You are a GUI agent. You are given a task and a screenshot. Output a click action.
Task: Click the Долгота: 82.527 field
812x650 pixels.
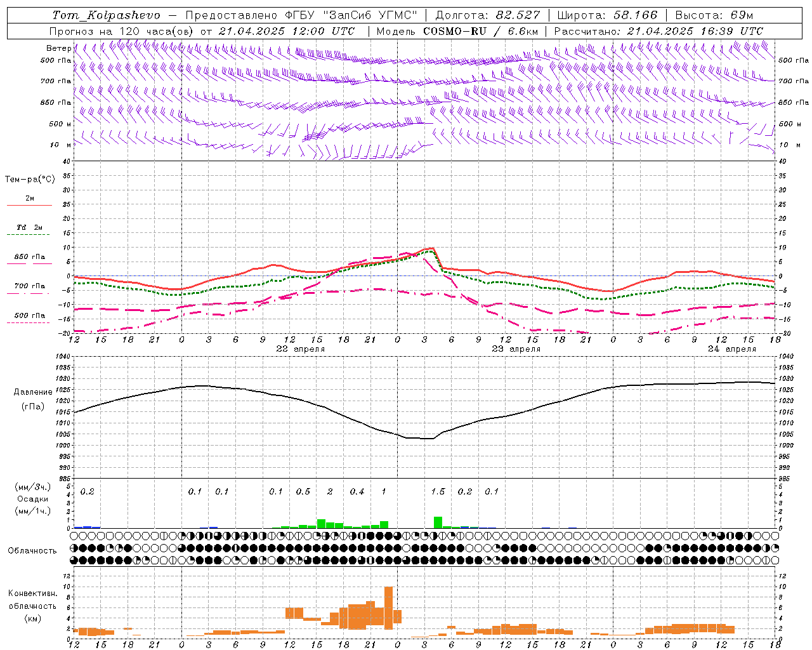click(487, 15)
